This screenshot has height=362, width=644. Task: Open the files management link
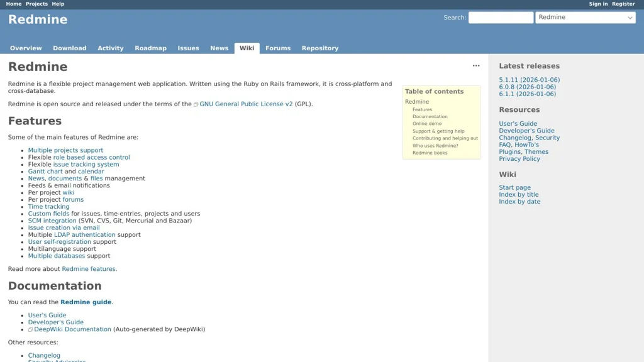pyautogui.click(x=96, y=178)
